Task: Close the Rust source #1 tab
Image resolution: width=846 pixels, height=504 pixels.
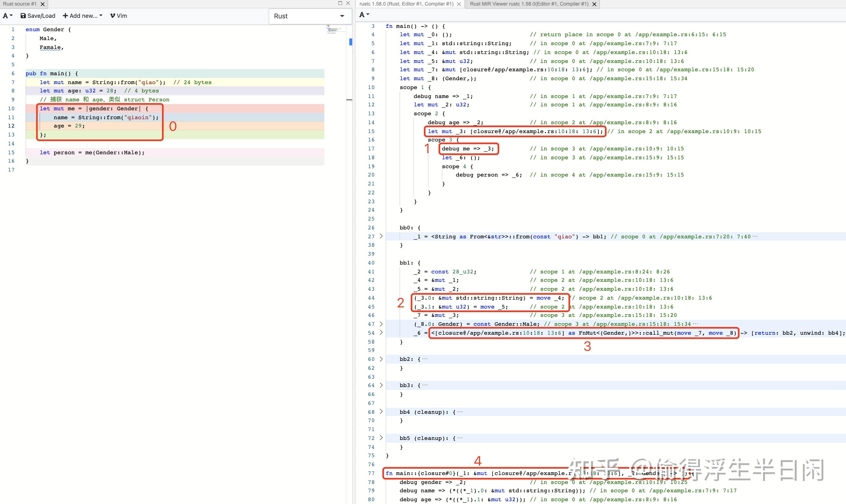Action: [x=42, y=4]
